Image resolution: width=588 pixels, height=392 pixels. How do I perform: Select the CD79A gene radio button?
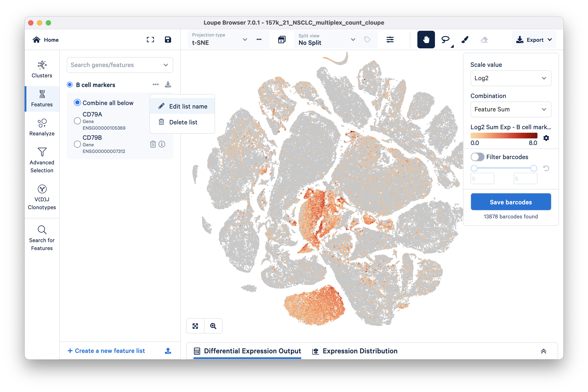pos(77,121)
